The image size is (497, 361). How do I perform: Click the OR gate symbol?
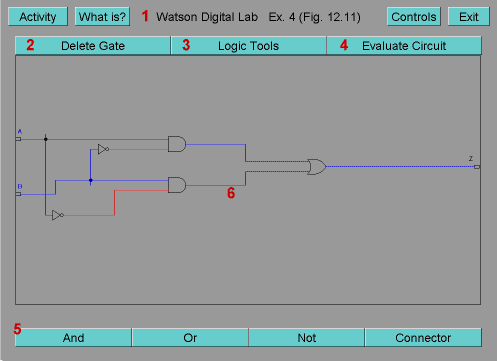[317, 167]
